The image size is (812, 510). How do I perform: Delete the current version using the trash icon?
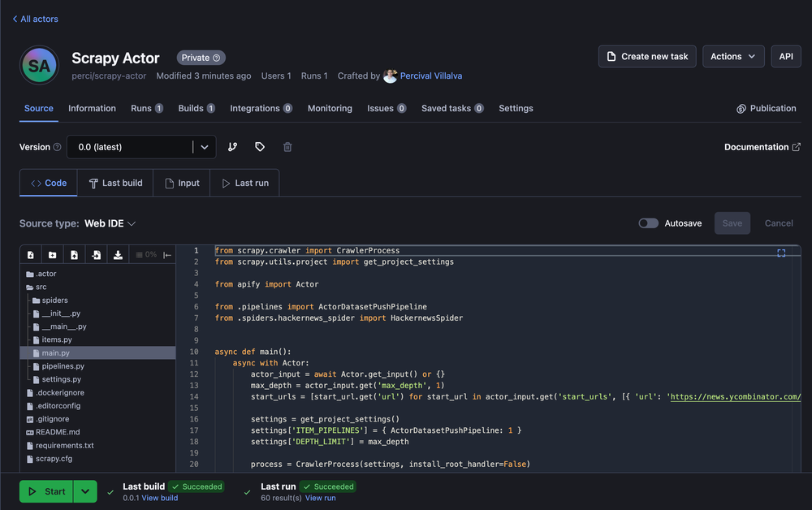click(x=286, y=148)
